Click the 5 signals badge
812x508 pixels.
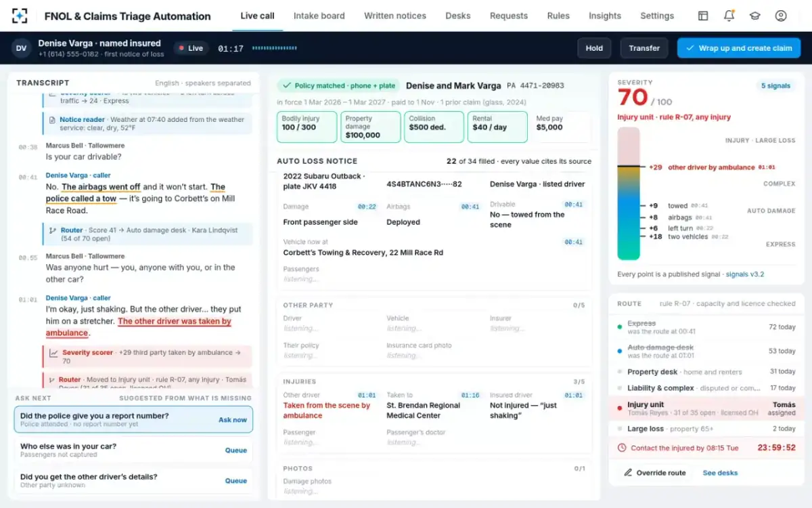775,86
